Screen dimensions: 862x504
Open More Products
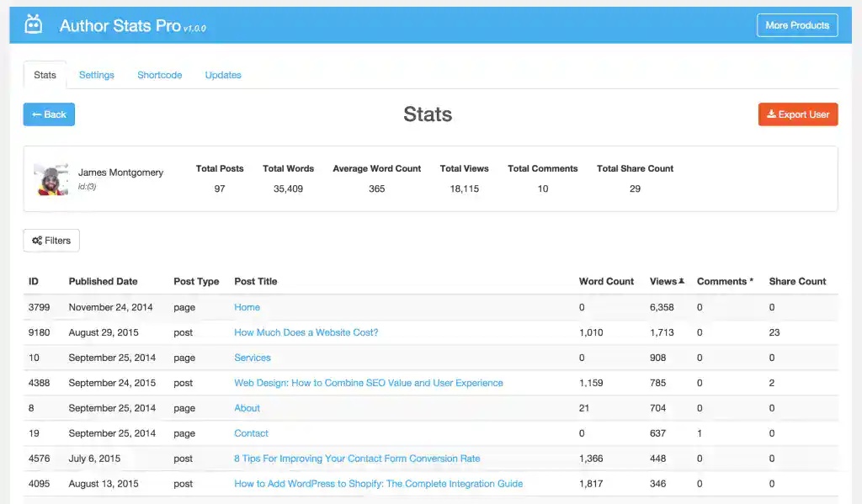(796, 25)
